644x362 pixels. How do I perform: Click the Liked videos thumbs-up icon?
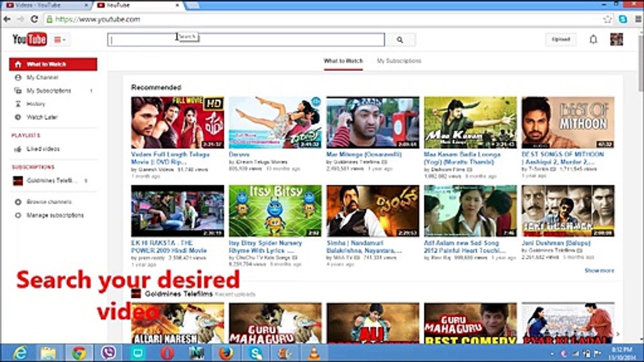(x=18, y=149)
